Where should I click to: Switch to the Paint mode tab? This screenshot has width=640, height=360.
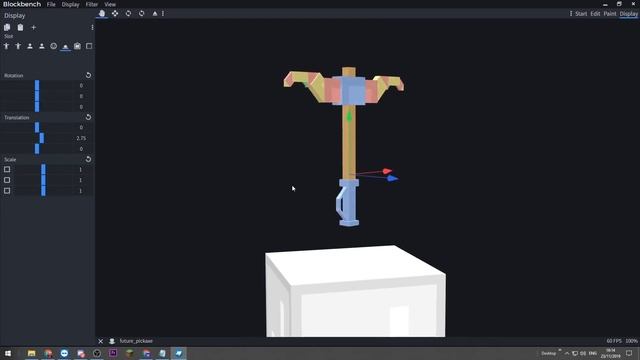point(610,13)
